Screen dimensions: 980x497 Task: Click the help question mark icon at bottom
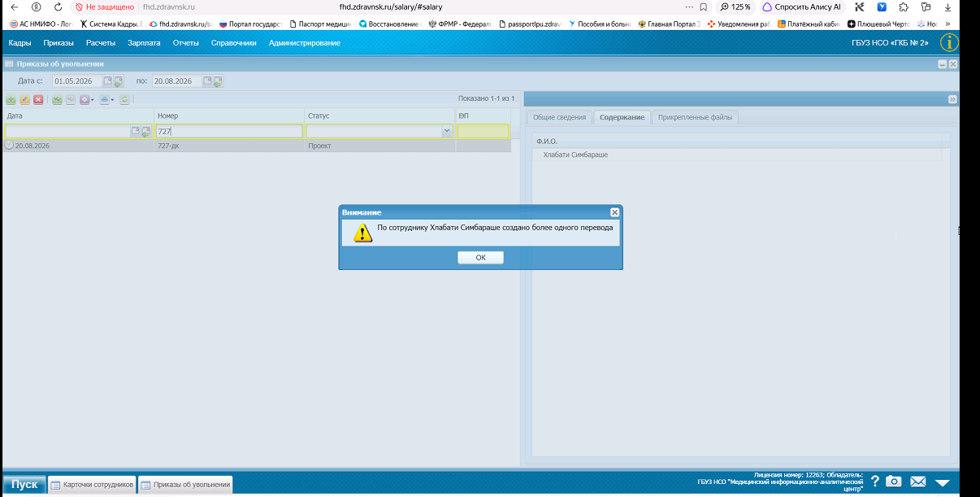point(875,482)
